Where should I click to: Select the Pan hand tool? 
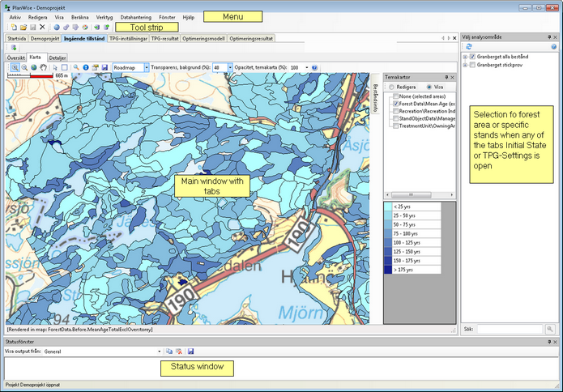point(44,67)
